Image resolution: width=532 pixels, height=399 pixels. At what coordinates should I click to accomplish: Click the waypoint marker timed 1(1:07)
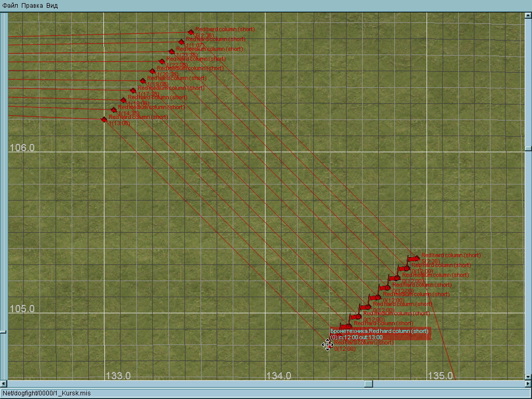(181, 42)
